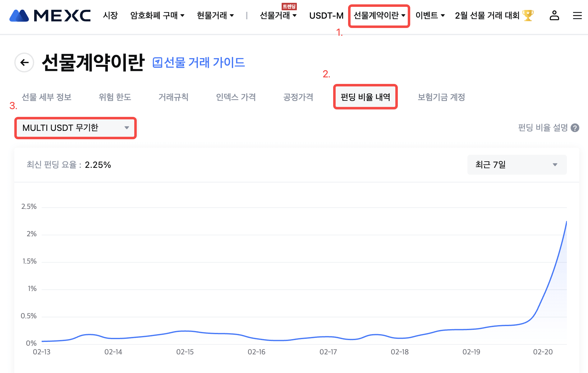Open the 위험 한도 tab
Image resolution: width=588 pixels, height=373 pixels.
click(115, 97)
